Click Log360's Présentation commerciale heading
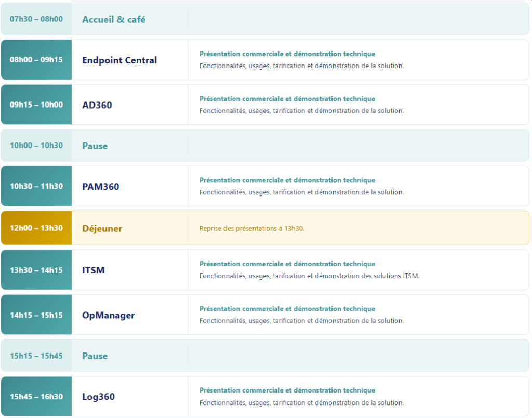 287,390
